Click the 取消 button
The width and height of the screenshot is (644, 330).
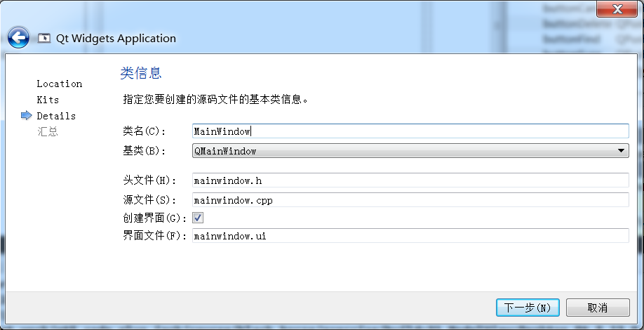click(598, 308)
